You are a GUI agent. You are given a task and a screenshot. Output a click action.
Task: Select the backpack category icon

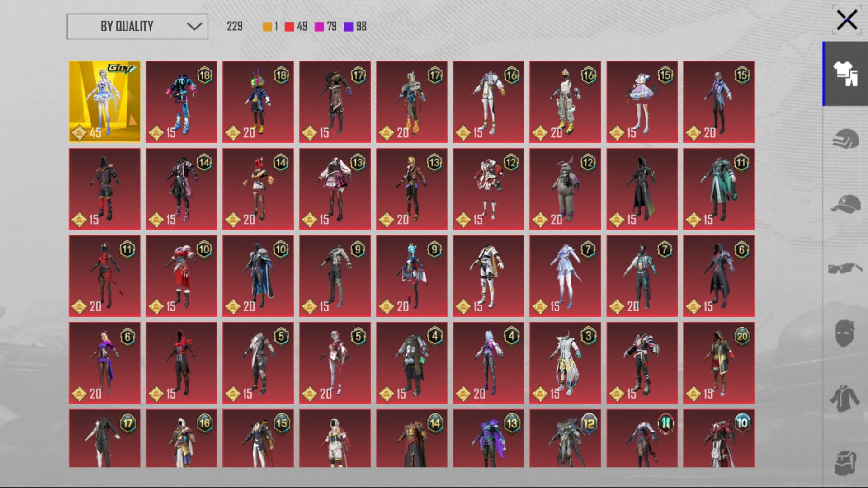point(845,463)
